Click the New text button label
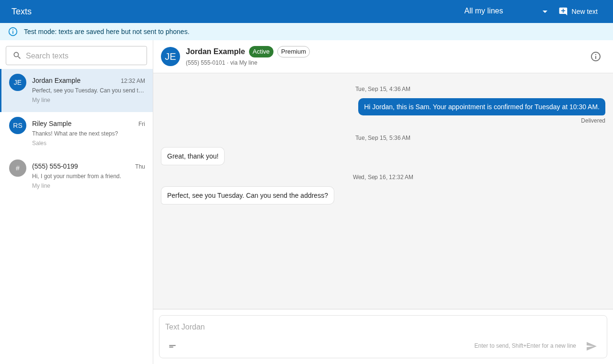613x364 pixels. (x=584, y=11)
